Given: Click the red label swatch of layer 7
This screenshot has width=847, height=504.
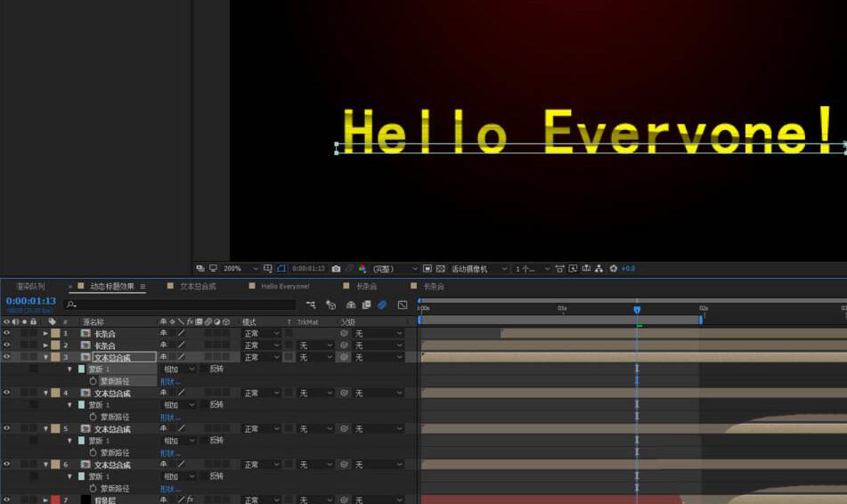Looking at the screenshot, I should tap(55, 500).
